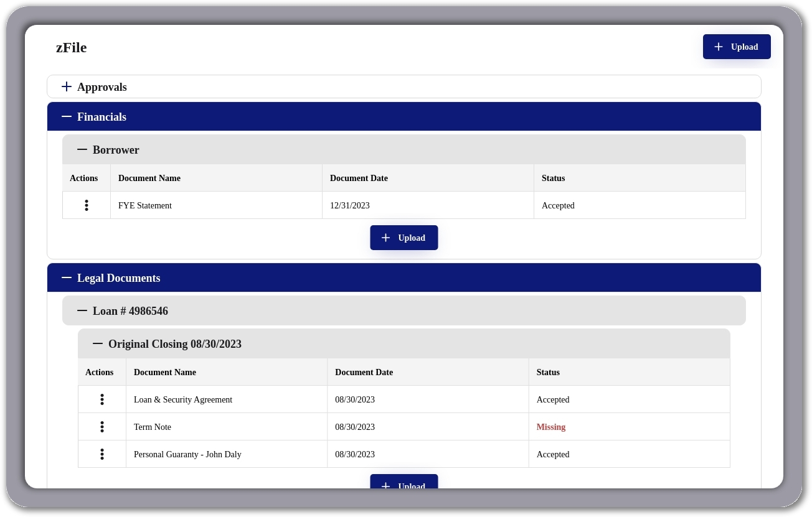Viewport: 812px width, 517px height.
Task: Open actions menu for Loan & Security Agreement
Action: [102, 399]
